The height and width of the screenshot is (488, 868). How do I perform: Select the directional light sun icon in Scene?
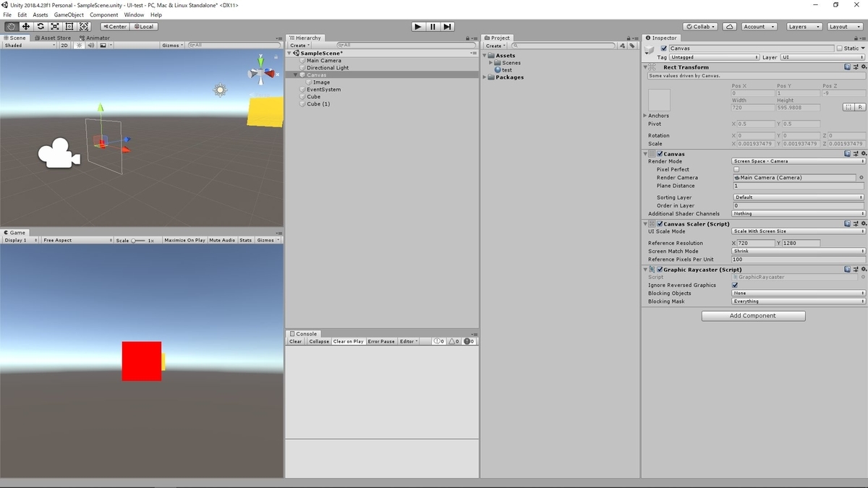tap(220, 90)
